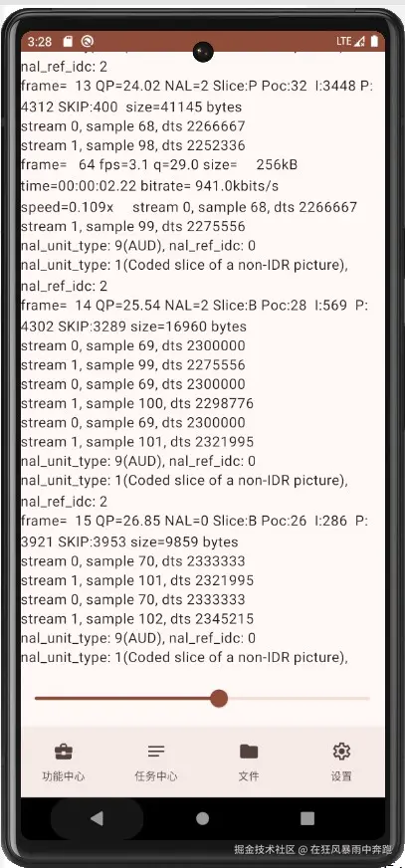
Task: Tap the SD card status icon
Action: click(68, 42)
